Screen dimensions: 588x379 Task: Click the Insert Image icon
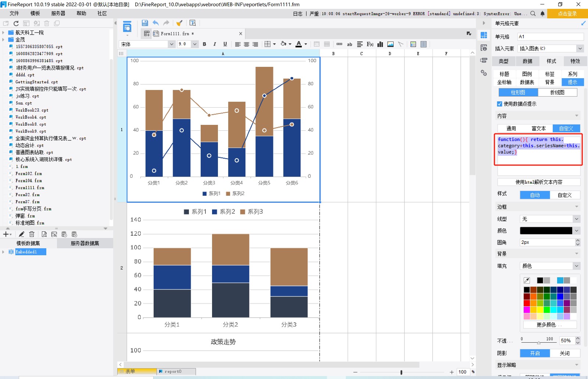[390, 44]
